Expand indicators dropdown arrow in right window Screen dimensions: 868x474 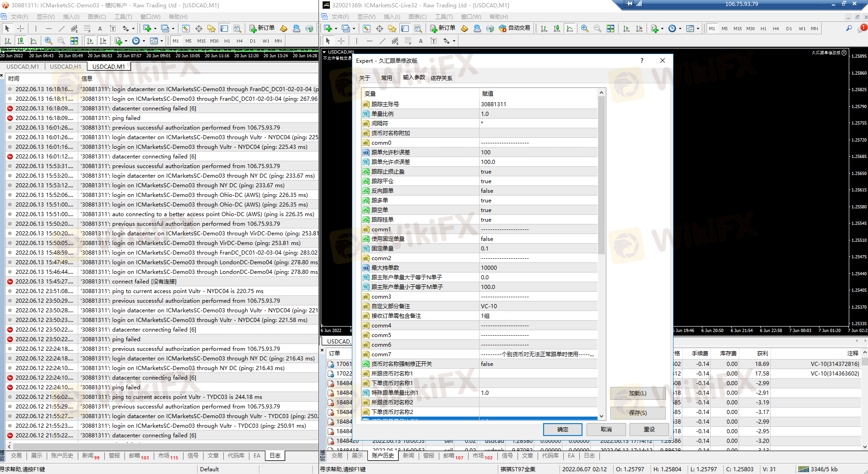[662, 28]
